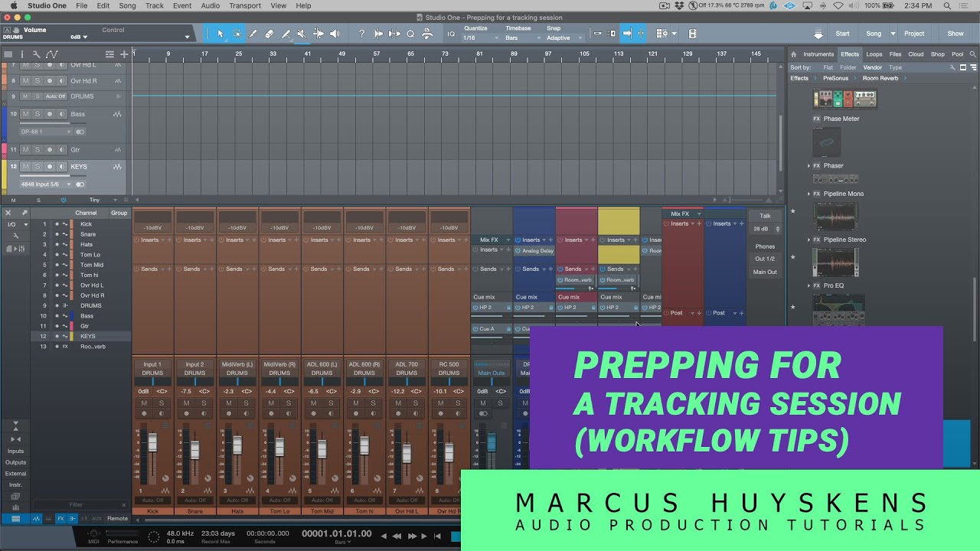This screenshot has height=551, width=980.
Task: Click the Remote button in console
Action: tap(117, 518)
